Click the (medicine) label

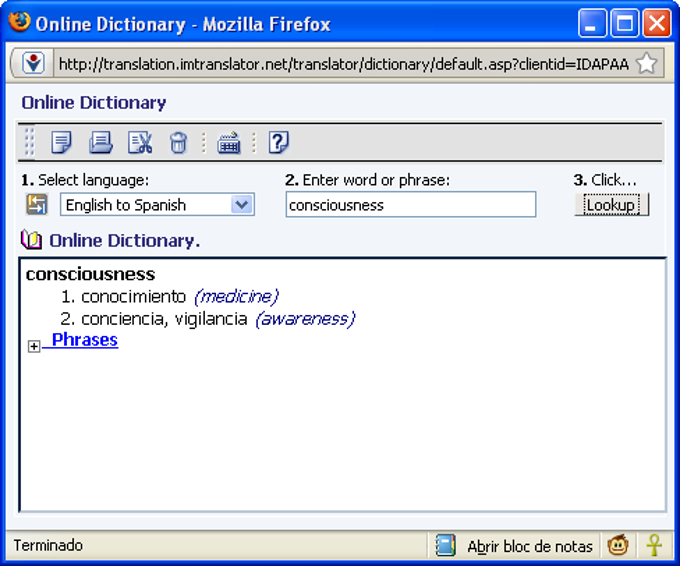[x=236, y=297]
